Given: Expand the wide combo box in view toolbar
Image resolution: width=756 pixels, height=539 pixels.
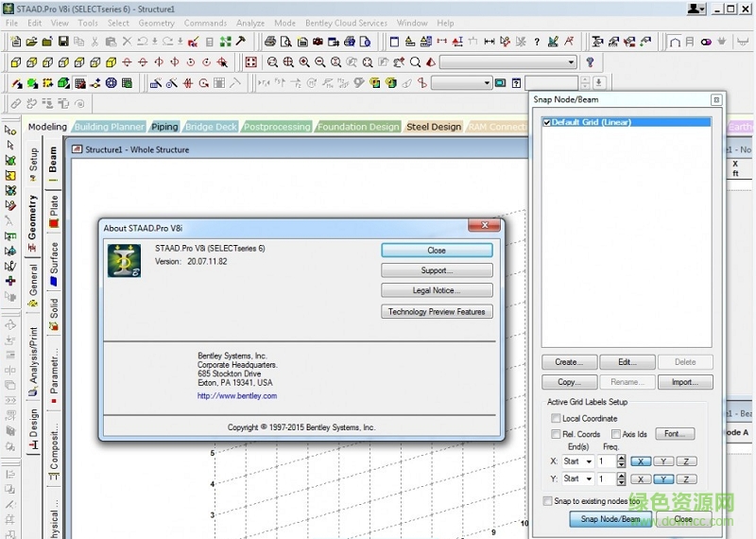Looking at the screenshot, I should point(571,62).
